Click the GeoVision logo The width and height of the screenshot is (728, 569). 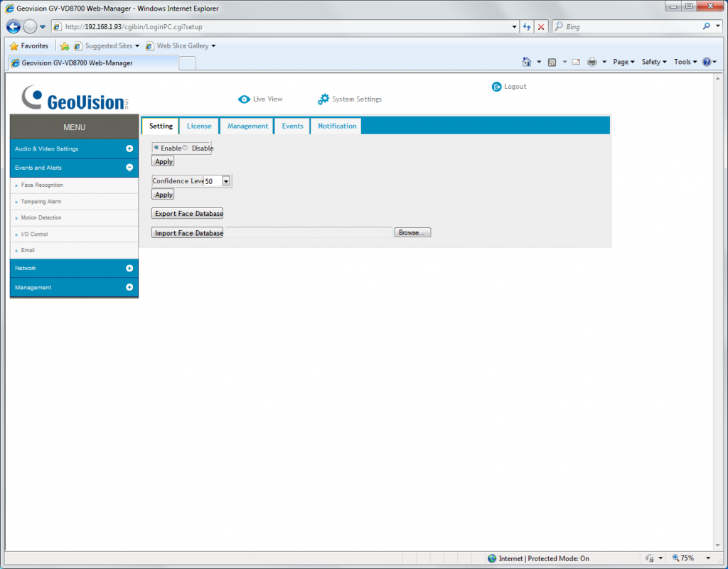75,98
